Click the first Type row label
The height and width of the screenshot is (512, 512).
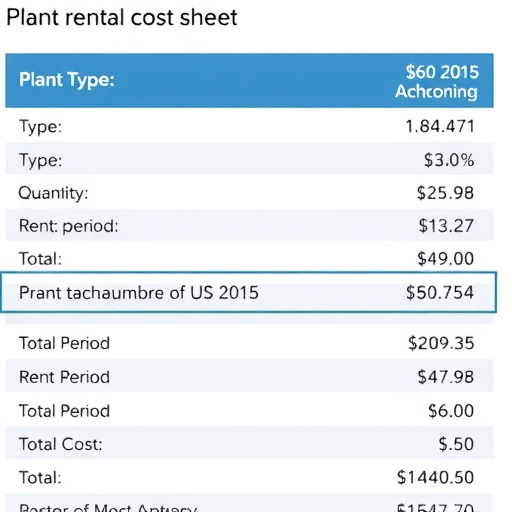pos(40,127)
